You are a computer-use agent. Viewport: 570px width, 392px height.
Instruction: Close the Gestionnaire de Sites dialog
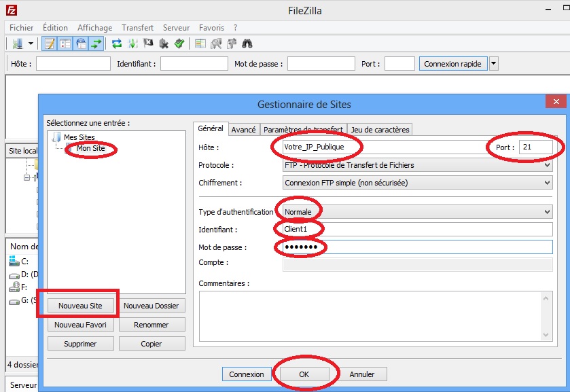[x=556, y=102]
